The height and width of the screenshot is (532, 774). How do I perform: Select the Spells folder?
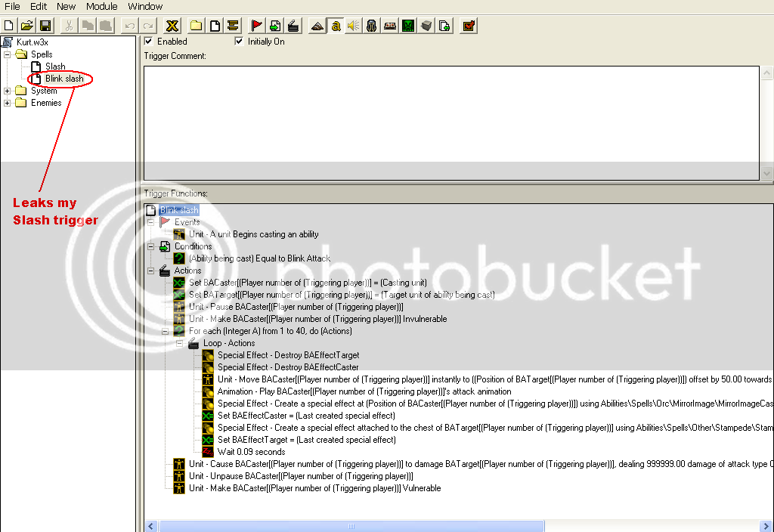point(42,54)
